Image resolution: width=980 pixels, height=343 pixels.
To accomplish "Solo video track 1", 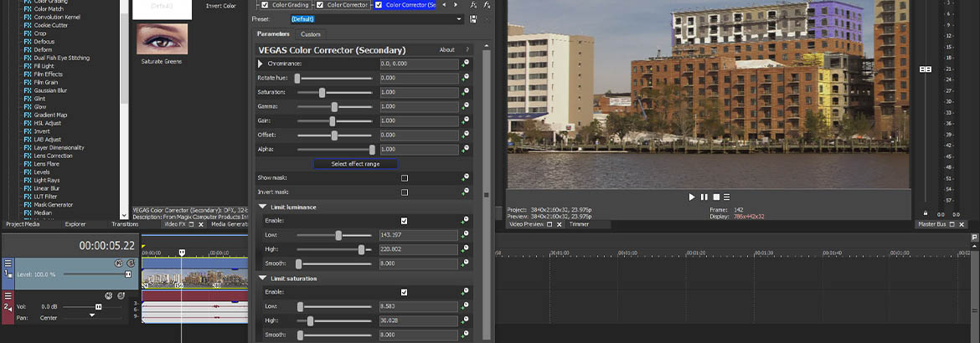I will coord(131,263).
